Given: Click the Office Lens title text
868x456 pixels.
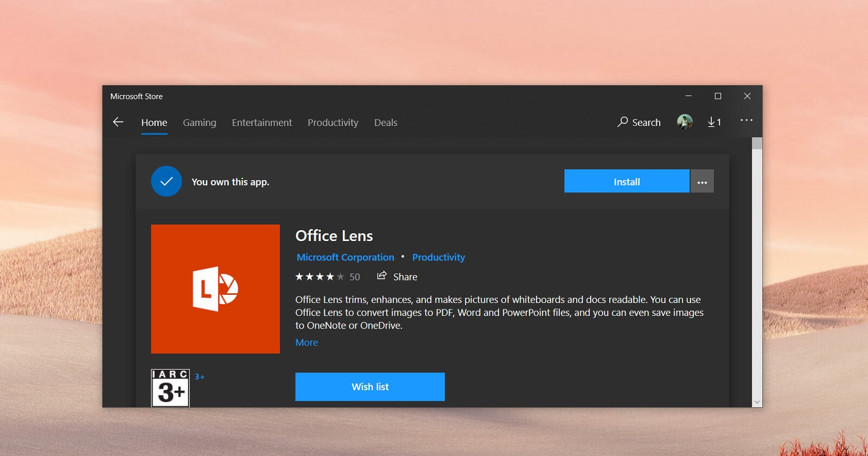Looking at the screenshot, I should 334,236.
